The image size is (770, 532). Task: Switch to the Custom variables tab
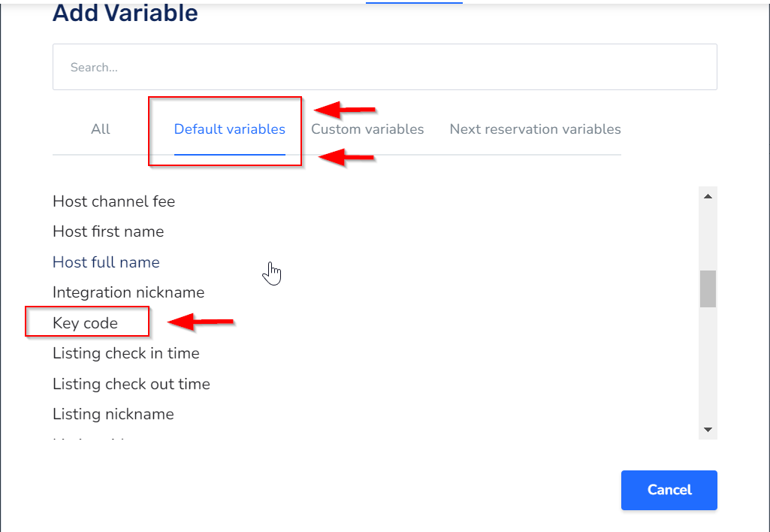click(367, 129)
